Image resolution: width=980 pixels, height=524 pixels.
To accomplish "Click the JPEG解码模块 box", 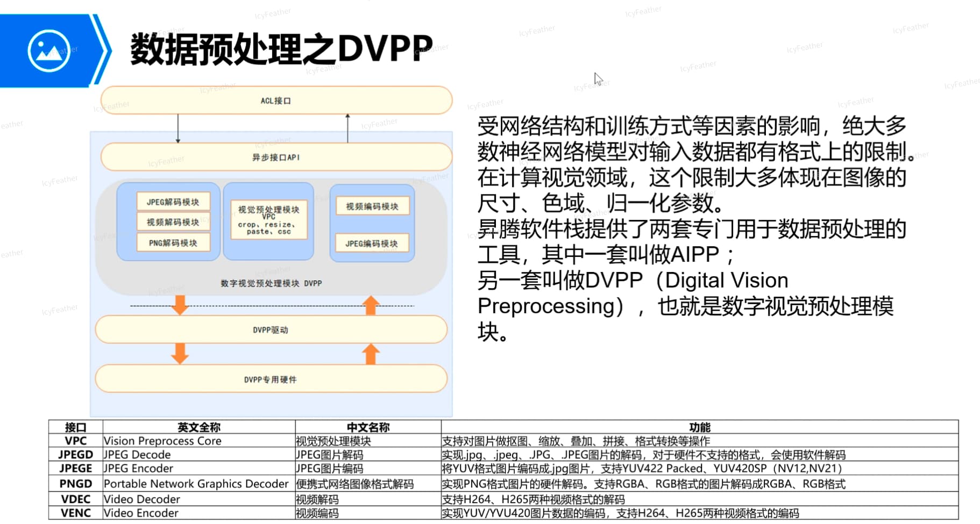I will (173, 202).
